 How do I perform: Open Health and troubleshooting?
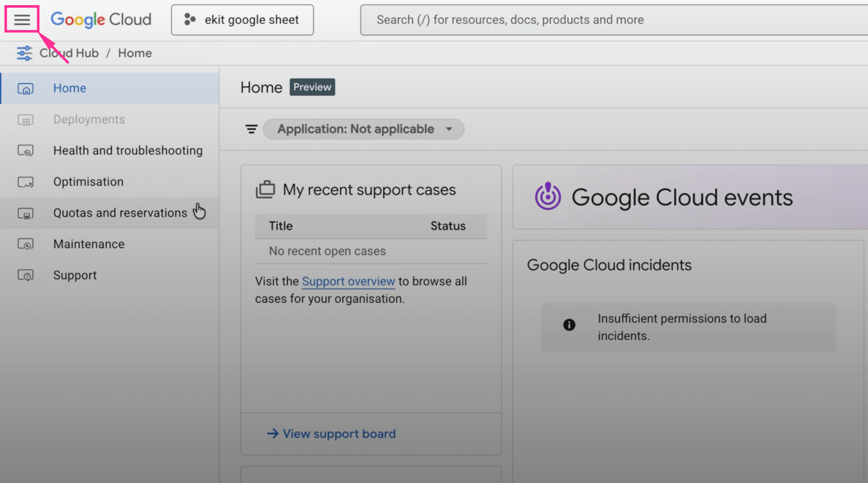coord(109,150)
